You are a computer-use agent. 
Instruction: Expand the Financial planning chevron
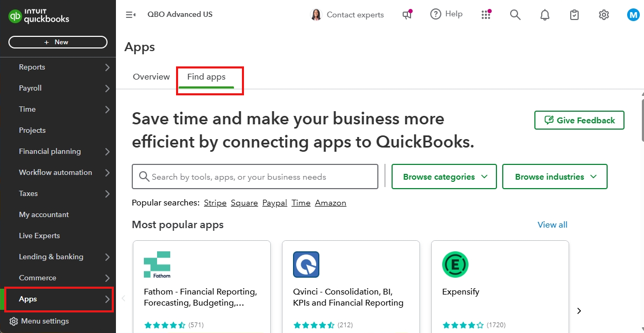(x=107, y=151)
